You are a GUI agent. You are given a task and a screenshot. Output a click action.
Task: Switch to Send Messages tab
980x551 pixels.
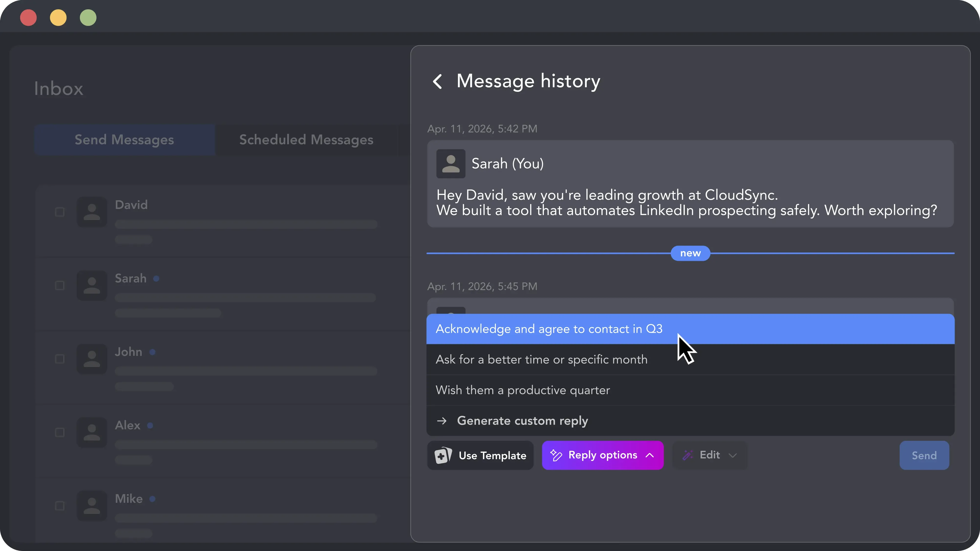tap(124, 140)
